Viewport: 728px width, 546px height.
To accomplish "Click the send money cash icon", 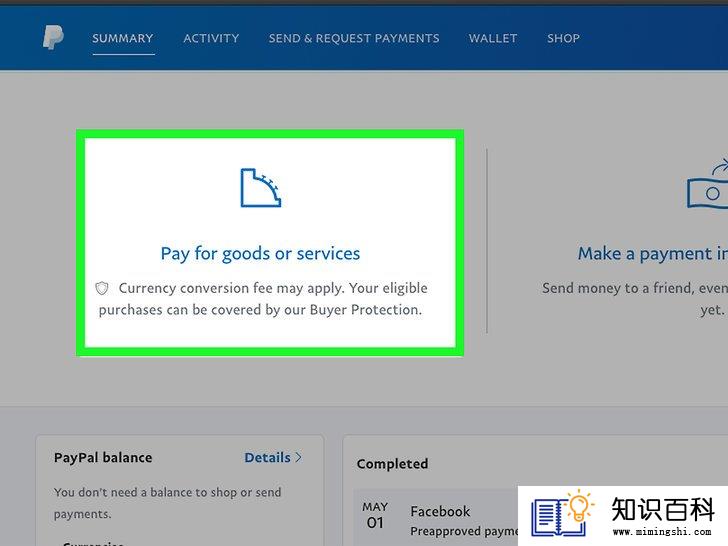I will click(707, 185).
